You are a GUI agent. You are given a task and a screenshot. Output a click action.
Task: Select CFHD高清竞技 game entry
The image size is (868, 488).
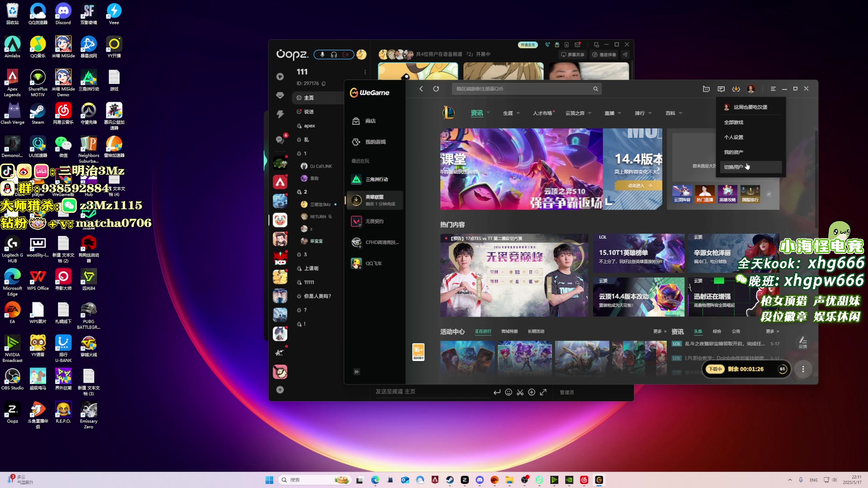click(x=374, y=243)
